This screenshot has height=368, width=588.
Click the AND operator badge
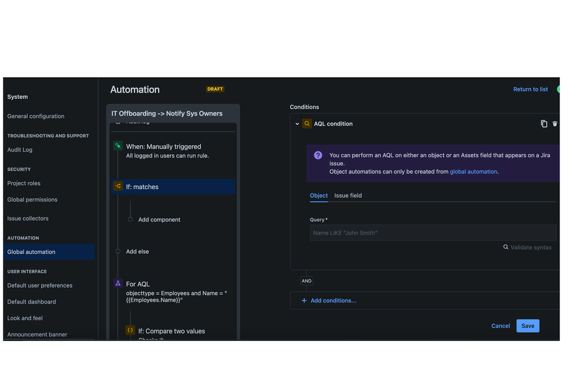pos(306,281)
